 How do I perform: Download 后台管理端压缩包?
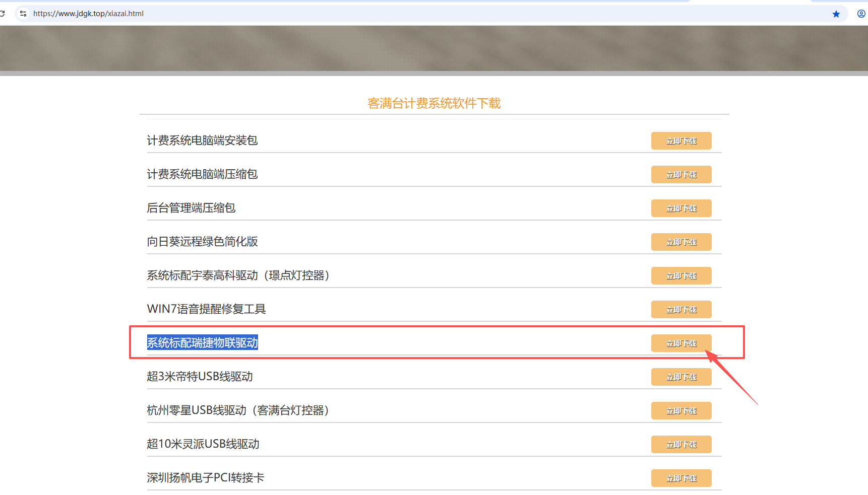tap(681, 208)
